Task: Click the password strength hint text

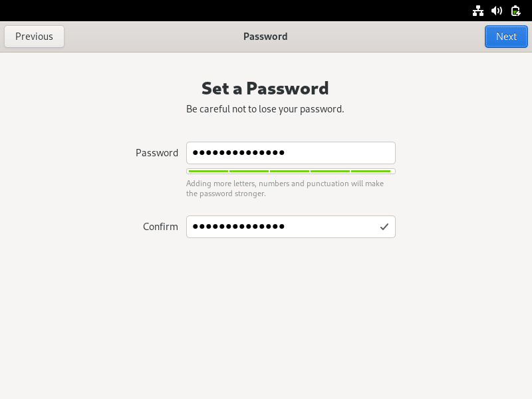Action: click(x=285, y=188)
